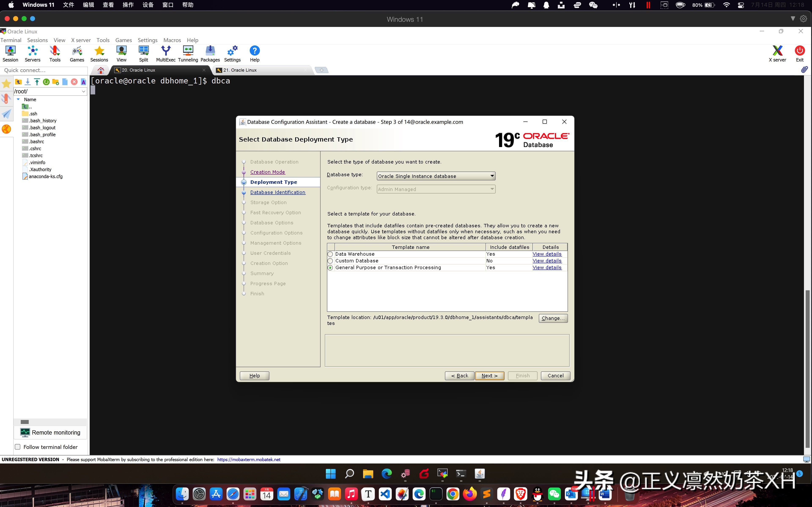Collapse the Name tree in sidebar
Viewport: 812px width, 507px height.
(x=18, y=99)
